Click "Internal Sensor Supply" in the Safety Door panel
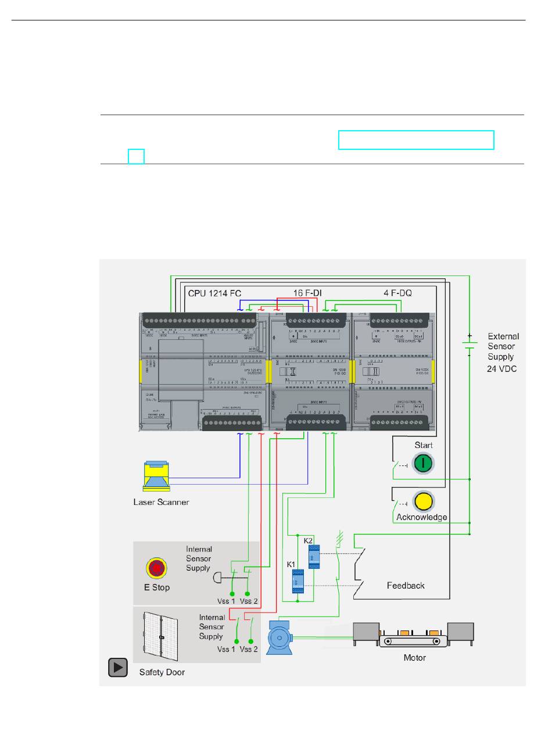This screenshot has width=552, height=756. coord(212,627)
